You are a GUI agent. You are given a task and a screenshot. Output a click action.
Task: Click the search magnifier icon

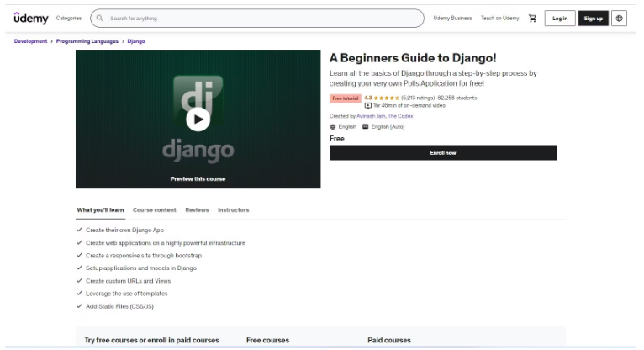(100, 18)
